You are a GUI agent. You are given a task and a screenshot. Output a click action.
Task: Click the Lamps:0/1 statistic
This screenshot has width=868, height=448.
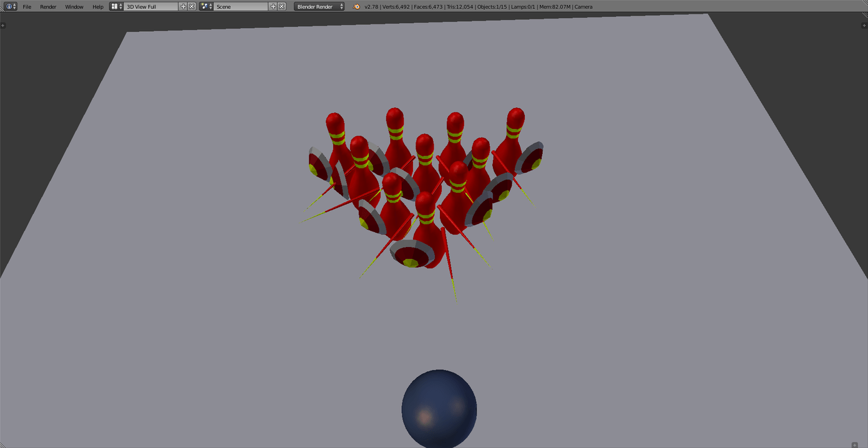[x=523, y=7]
